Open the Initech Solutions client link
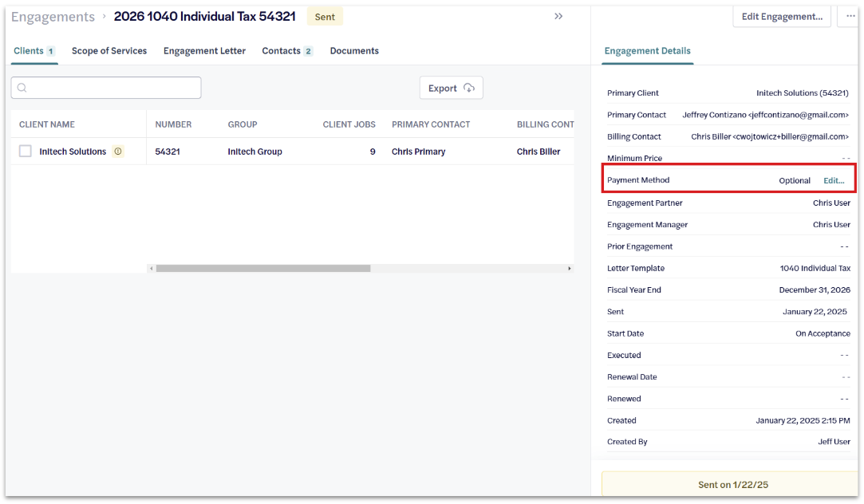The height and width of the screenshot is (504, 864). [73, 152]
